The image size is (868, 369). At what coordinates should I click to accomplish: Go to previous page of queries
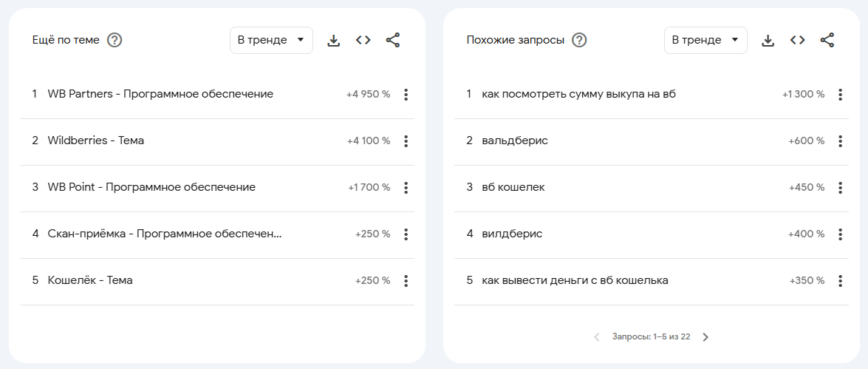[597, 337]
